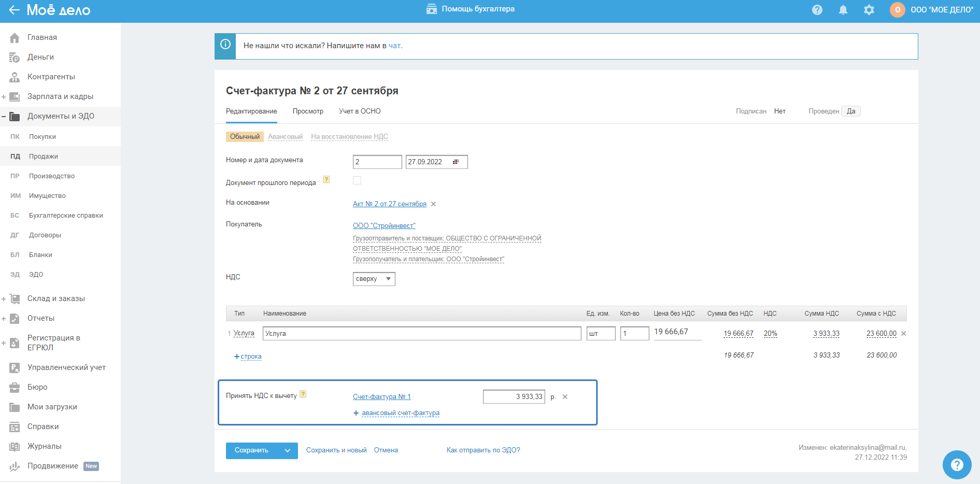This screenshot has width=980, height=484.
Task: Select the Авансовый invoice type
Action: (x=285, y=137)
